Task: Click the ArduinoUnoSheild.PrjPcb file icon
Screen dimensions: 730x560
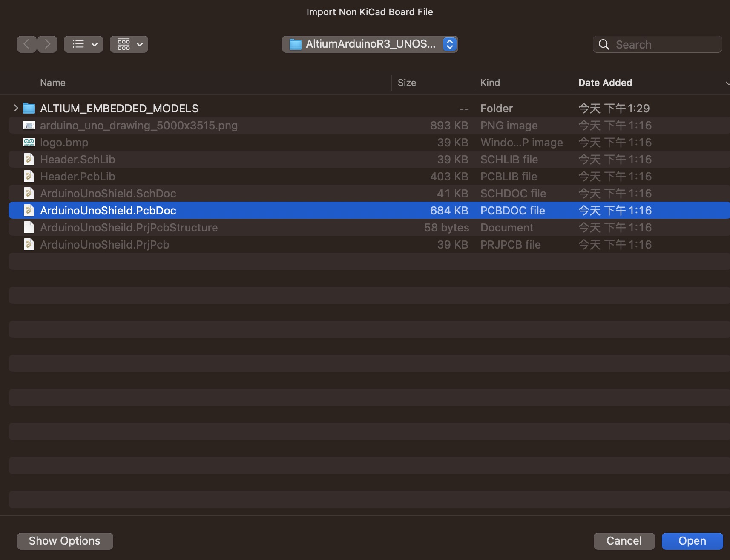Action: tap(29, 244)
